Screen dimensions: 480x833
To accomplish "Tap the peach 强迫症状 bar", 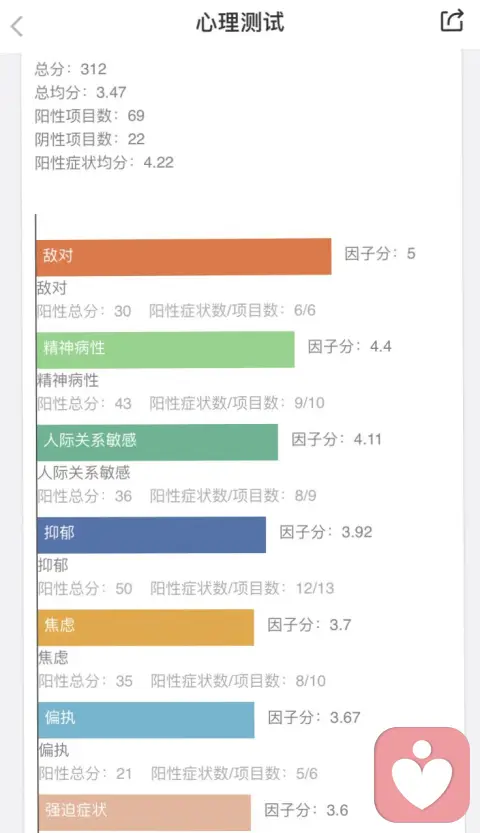I will click(x=144, y=813).
